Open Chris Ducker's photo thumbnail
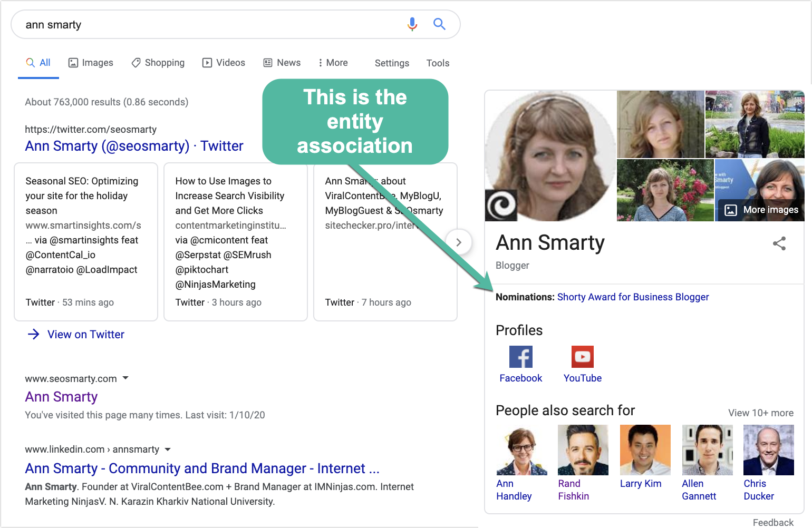Screen dimensions: 812x528 point(769,450)
